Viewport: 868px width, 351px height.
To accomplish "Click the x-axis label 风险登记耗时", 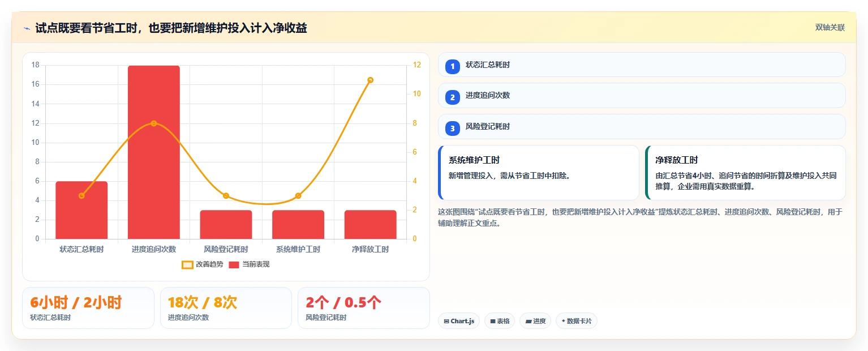I will [226, 249].
